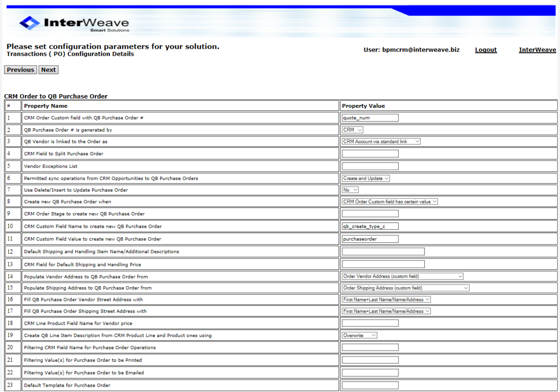Click the Next button

[48, 70]
